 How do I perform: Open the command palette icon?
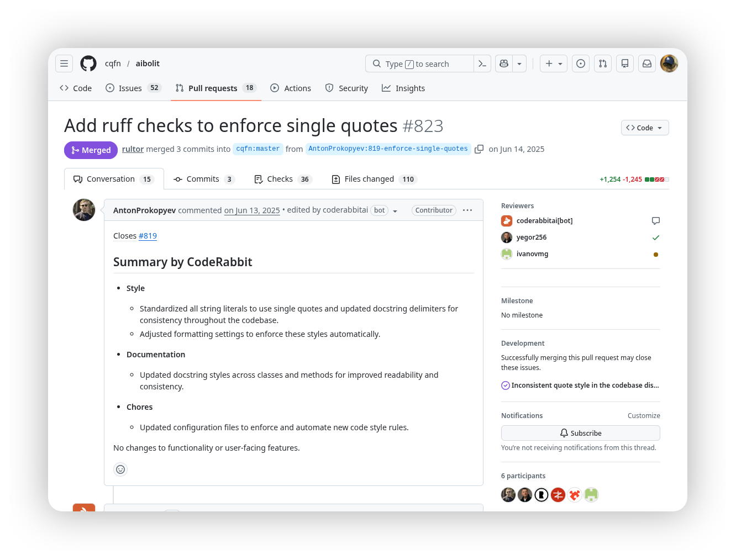[482, 64]
